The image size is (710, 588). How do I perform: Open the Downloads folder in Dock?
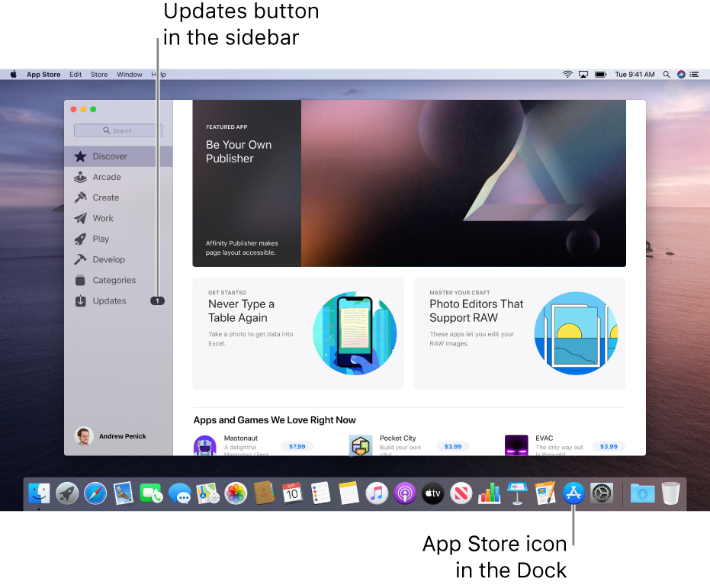point(643,493)
